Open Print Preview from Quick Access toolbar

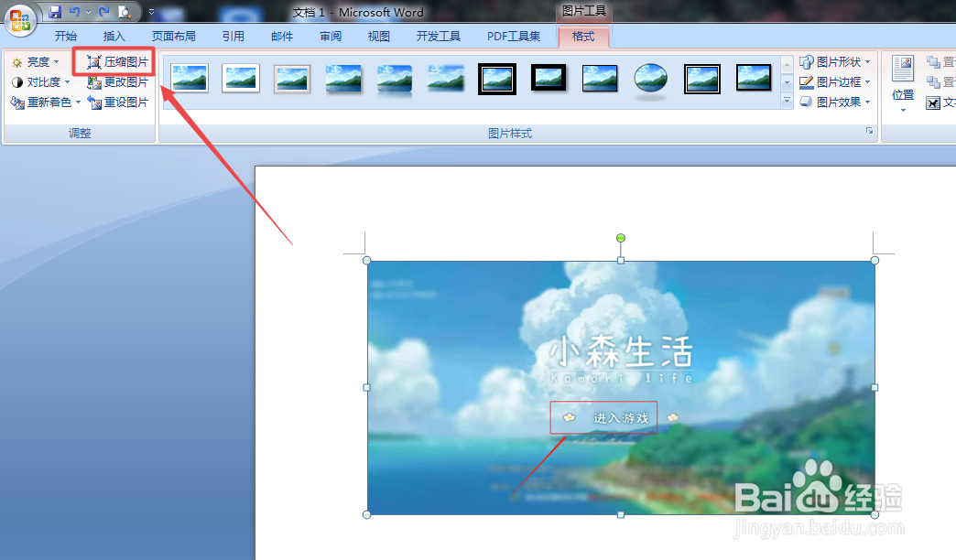(125, 12)
